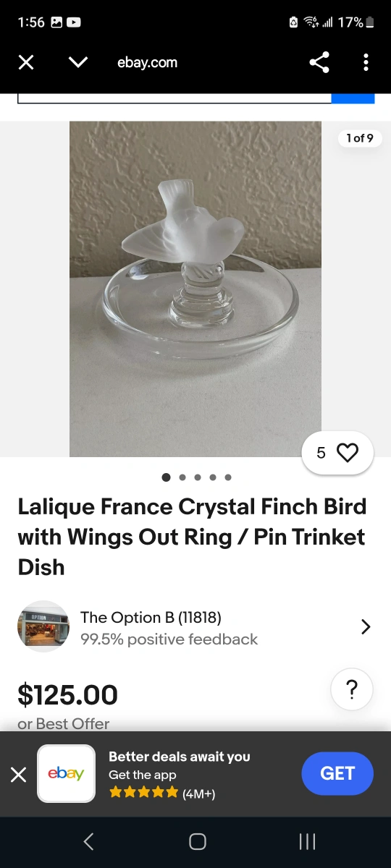This screenshot has height=868, width=391.
Task: Expand the browser dropdown chevron
Action: point(78,63)
